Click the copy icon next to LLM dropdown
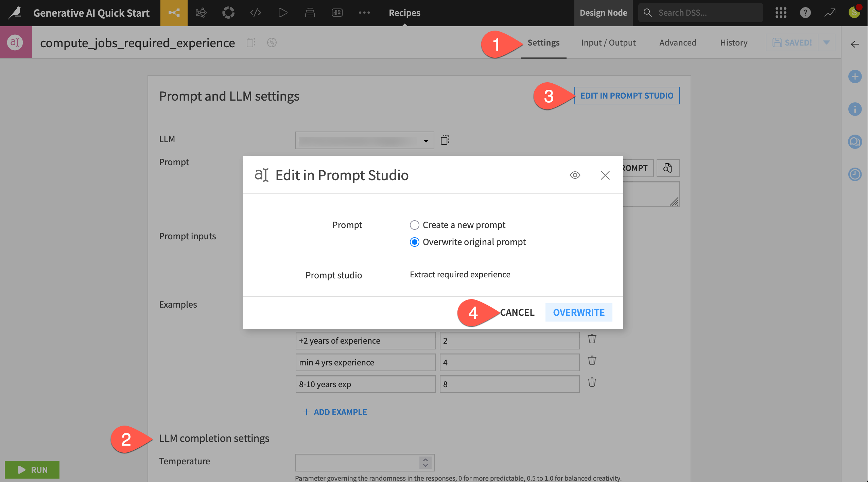The height and width of the screenshot is (482, 868). [x=445, y=140]
